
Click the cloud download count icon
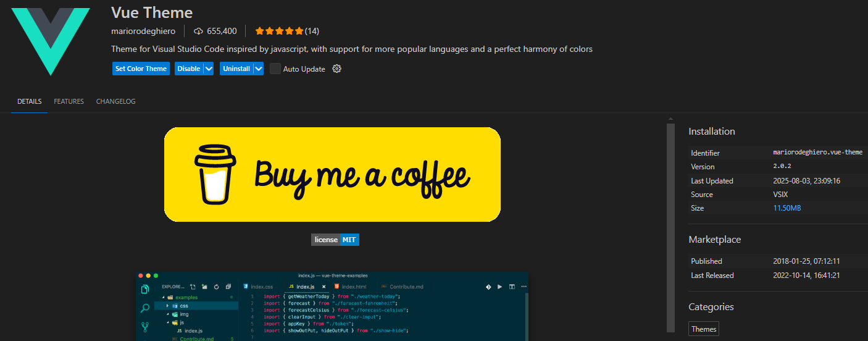pyautogui.click(x=198, y=31)
